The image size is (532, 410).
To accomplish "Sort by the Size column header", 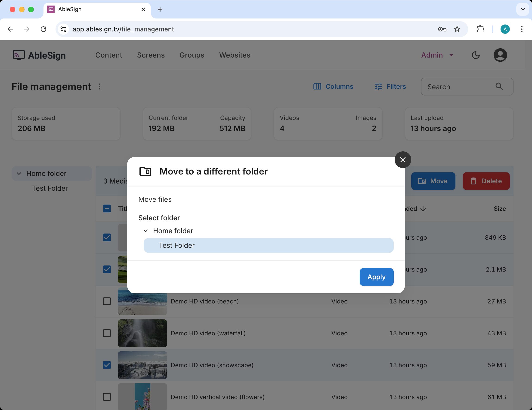I will click(x=500, y=209).
